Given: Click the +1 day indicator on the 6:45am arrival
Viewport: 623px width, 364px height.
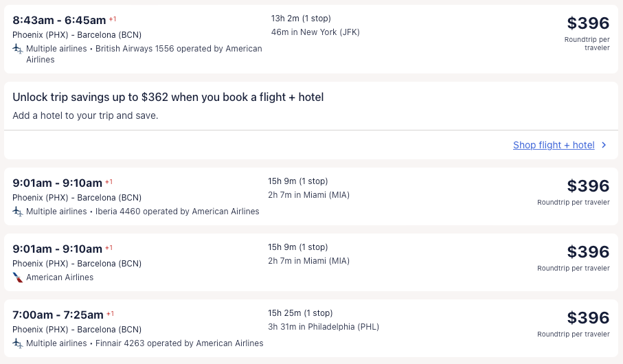Looking at the screenshot, I should [x=113, y=19].
